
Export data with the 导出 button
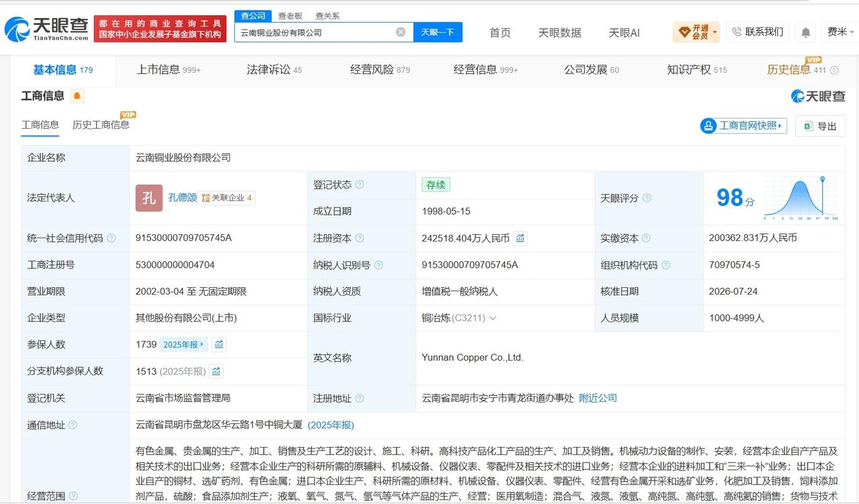820,125
